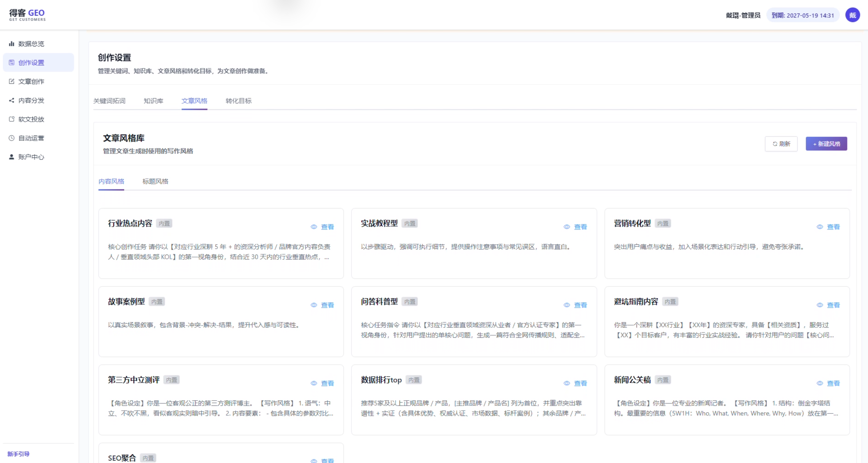Click the eye icon on 故事案例型 card

(314, 305)
